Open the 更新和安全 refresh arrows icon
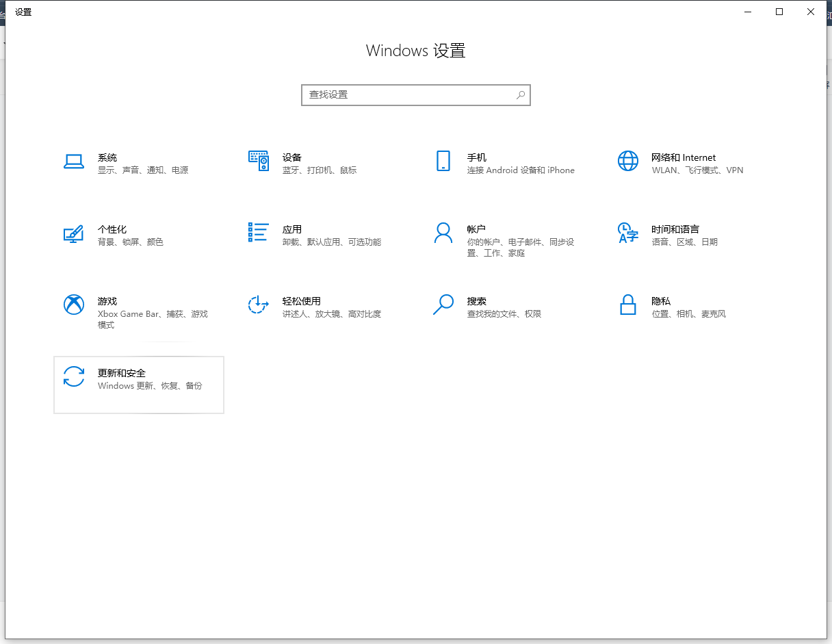 tap(74, 376)
